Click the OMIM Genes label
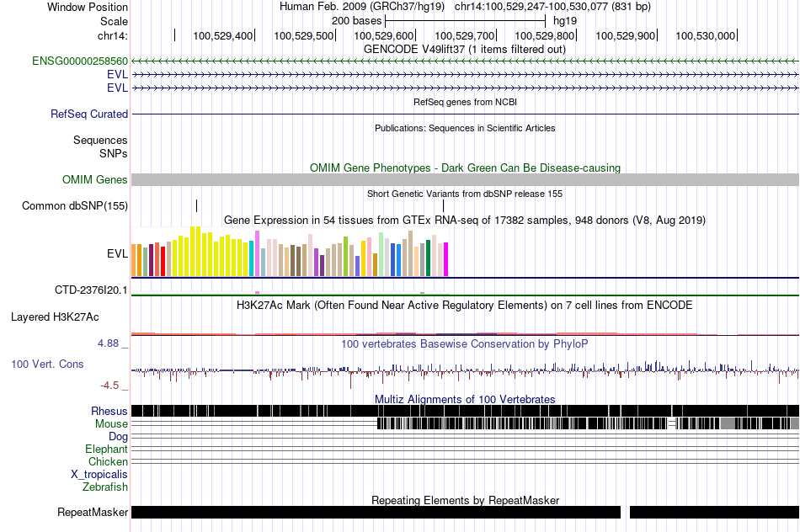The image size is (800, 532). [x=94, y=179]
